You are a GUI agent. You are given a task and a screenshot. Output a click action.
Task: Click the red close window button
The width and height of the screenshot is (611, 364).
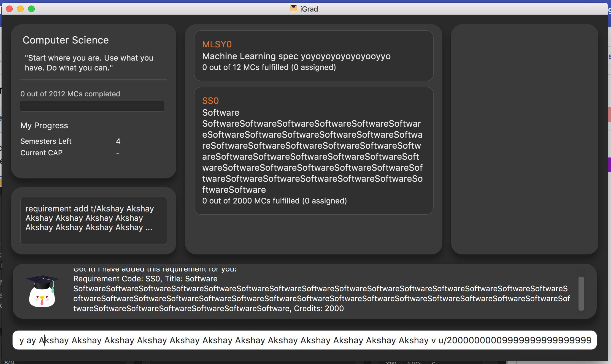click(x=9, y=9)
